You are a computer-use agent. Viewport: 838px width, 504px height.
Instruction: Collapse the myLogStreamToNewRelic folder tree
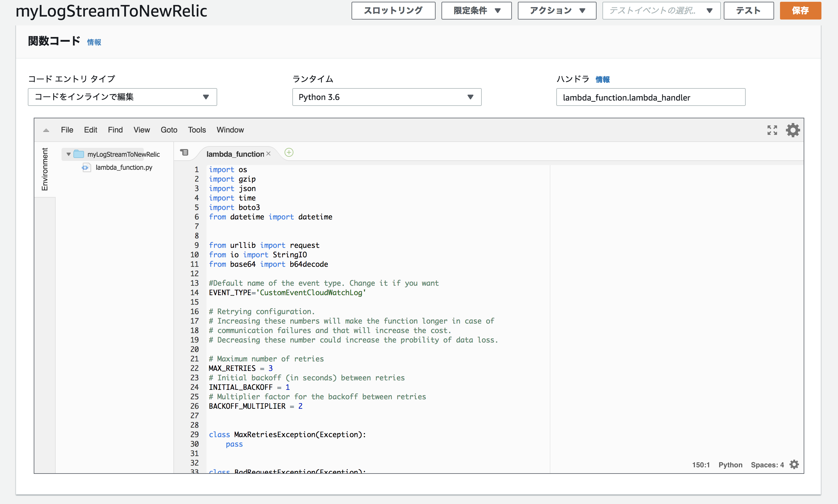pyautogui.click(x=68, y=154)
